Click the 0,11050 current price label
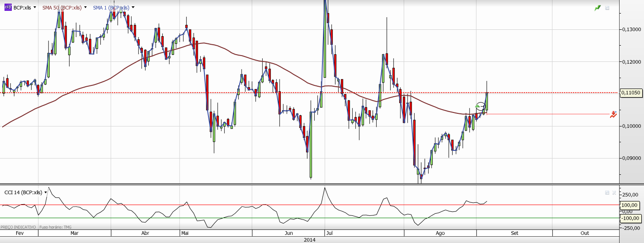This screenshot has width=644, height=243. tap(630, 93)
